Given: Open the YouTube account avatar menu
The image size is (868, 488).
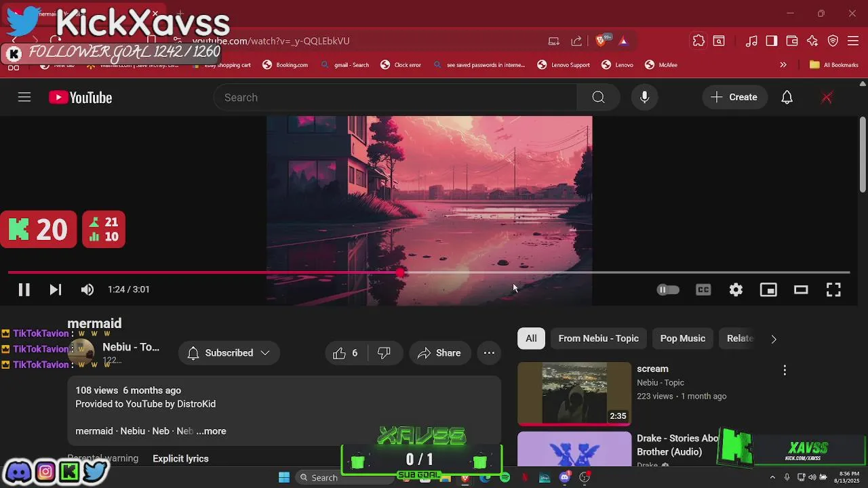Looking at the screenshot, I should tap(827, 98).
